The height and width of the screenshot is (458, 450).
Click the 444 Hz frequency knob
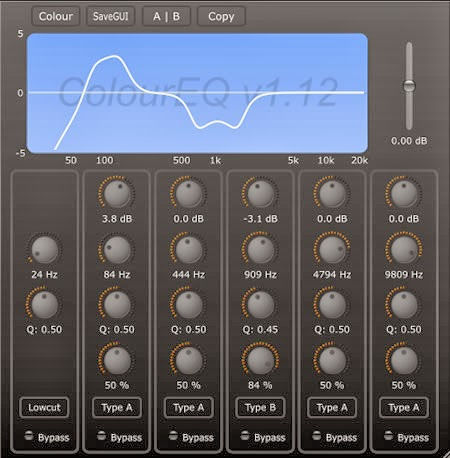tap(189, 250)
